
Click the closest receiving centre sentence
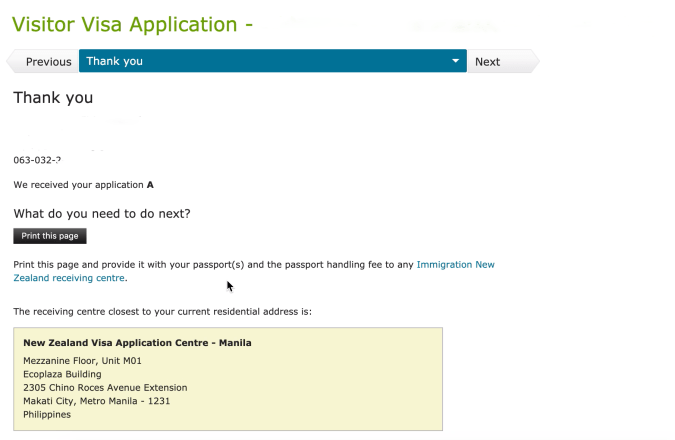pyautogui.click(x=162, y=312)
